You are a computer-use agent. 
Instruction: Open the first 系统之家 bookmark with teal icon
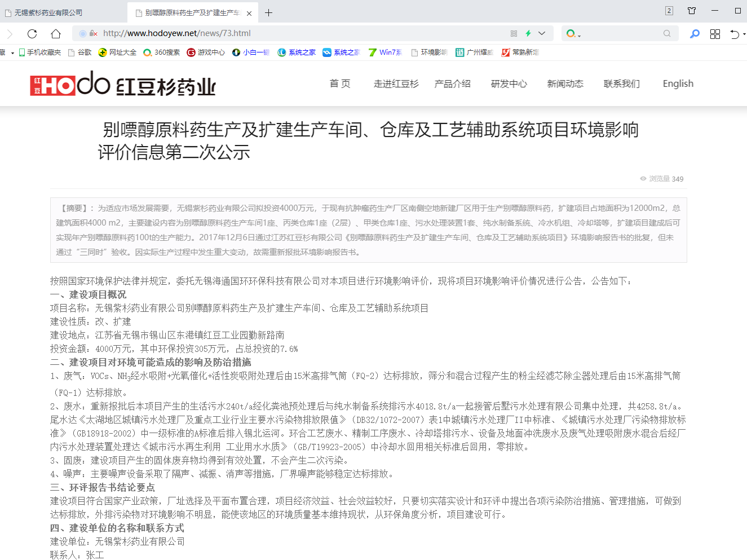(x=297, y=52)
